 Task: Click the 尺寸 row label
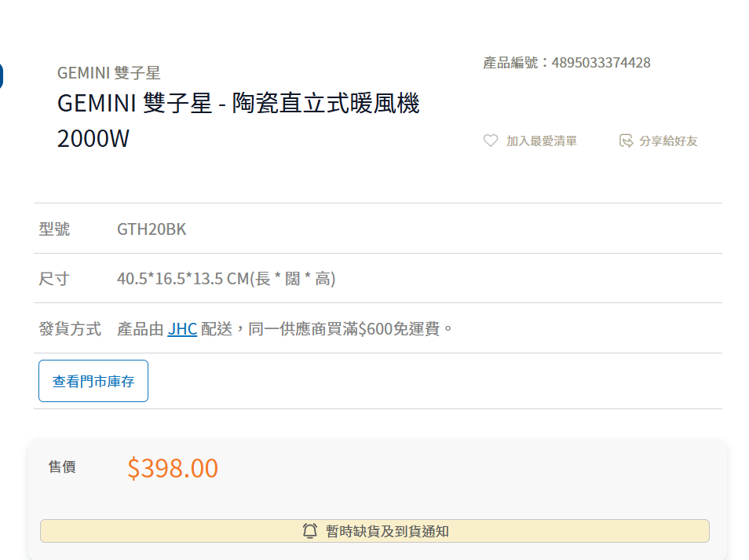[54, 279]
